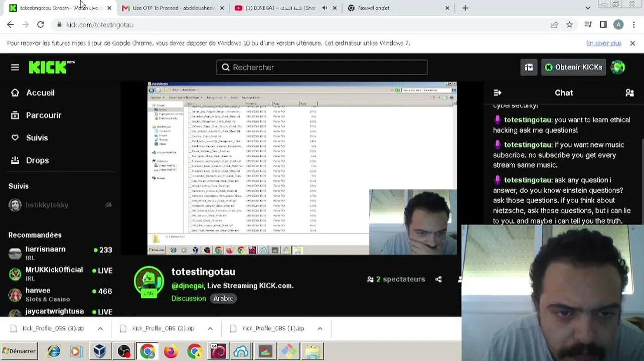Switch to the Nouvel onglet tab
644x361 pixels.
[x=398, y=8]
